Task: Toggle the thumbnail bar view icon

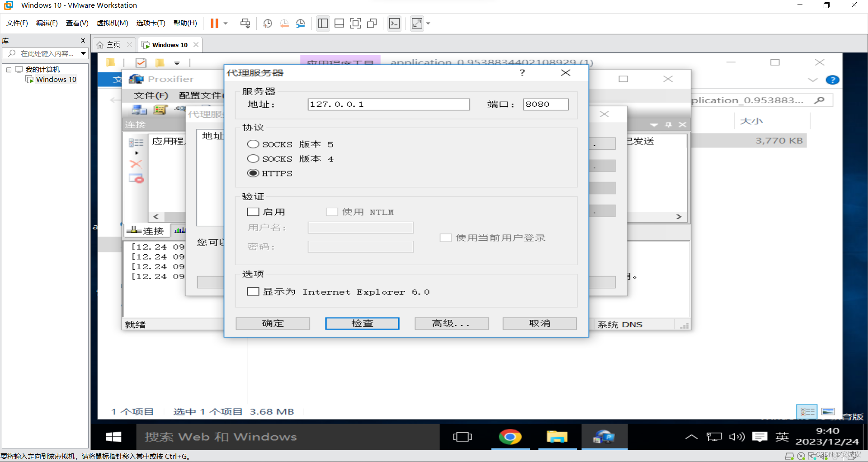Action: [340, 23]
